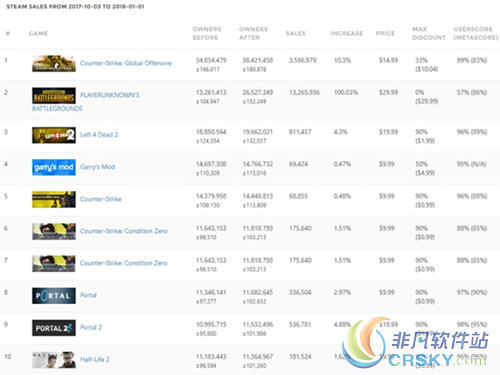Viewport: 500px width, 375px height.
Task: Click the PUBG Battlegrounds game thumbnail
Action: pos(54,96)
